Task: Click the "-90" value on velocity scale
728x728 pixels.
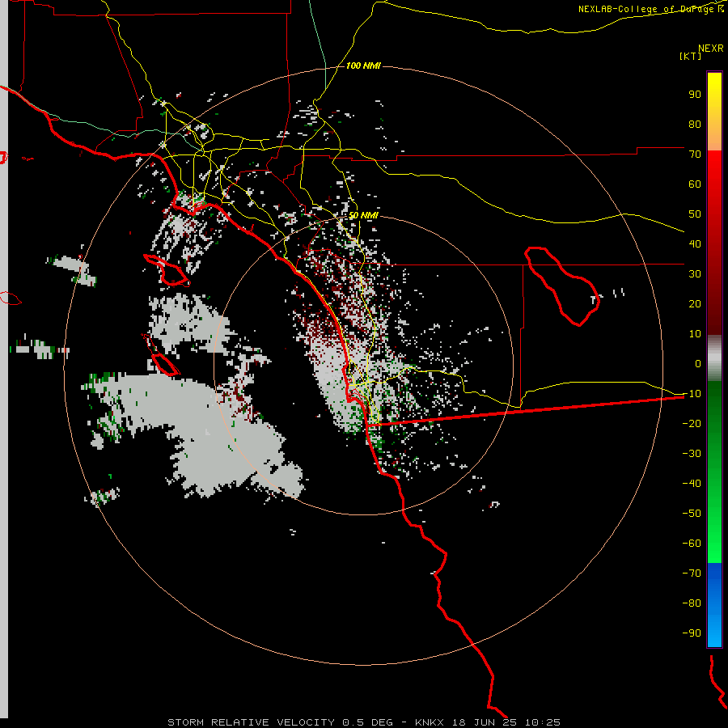Action: point(692,633)
